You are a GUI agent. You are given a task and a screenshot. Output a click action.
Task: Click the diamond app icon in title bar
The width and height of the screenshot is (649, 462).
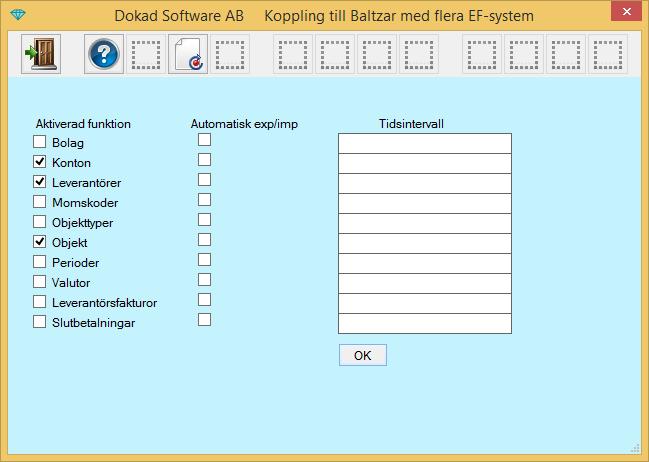click(17, 15)
